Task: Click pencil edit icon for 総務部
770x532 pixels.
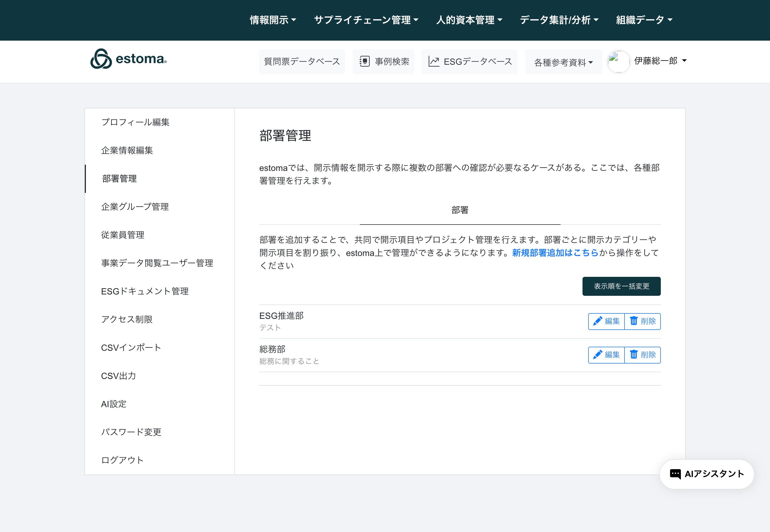Action: point(597,355)
